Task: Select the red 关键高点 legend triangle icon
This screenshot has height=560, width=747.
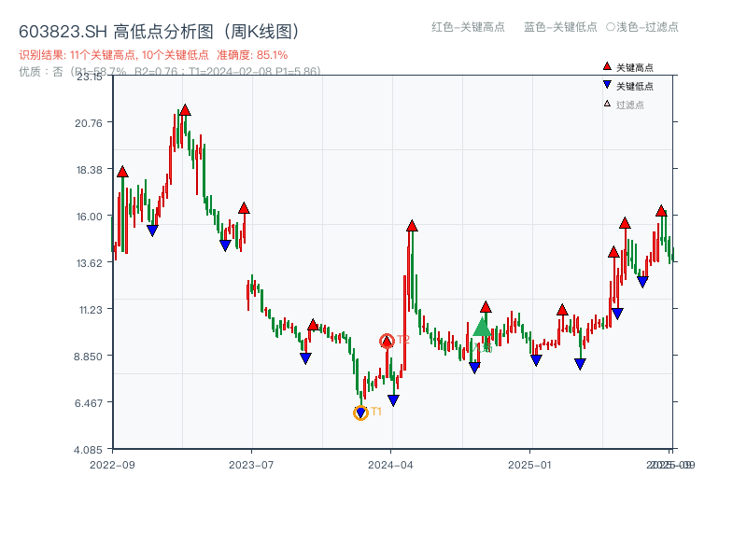Action: [605, 66]
